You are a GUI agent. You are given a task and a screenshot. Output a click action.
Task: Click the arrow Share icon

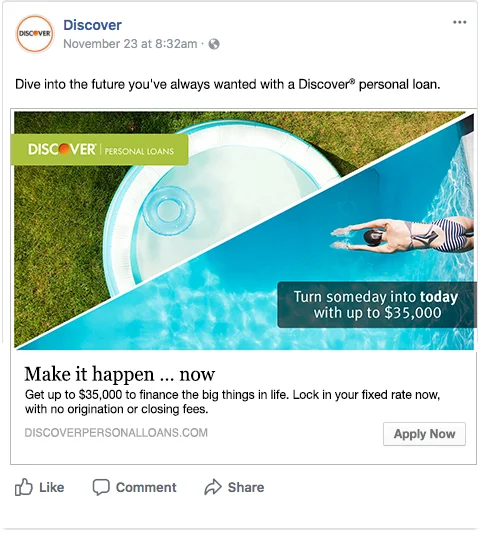pyautogui.click(x=213, y=487)
